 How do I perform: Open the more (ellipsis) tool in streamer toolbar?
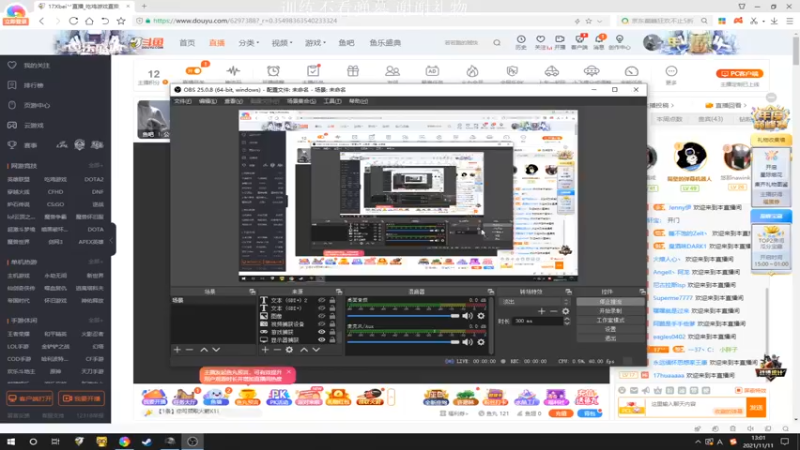pyautogui.click(x=671, y=71)
